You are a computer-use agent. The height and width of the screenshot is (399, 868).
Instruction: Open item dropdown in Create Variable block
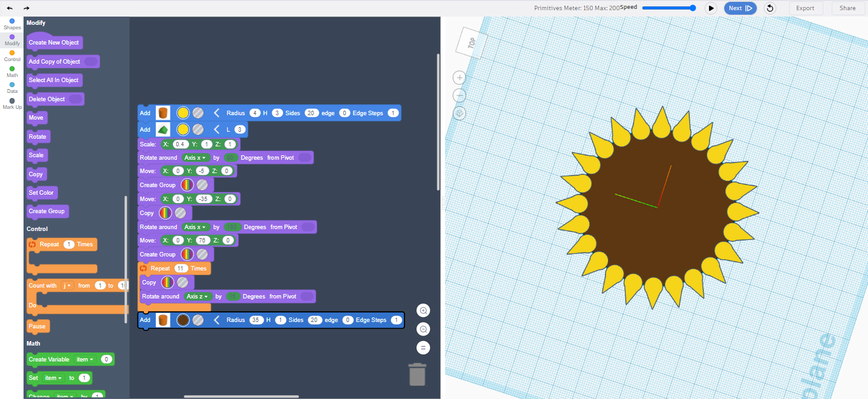(85, 360)
